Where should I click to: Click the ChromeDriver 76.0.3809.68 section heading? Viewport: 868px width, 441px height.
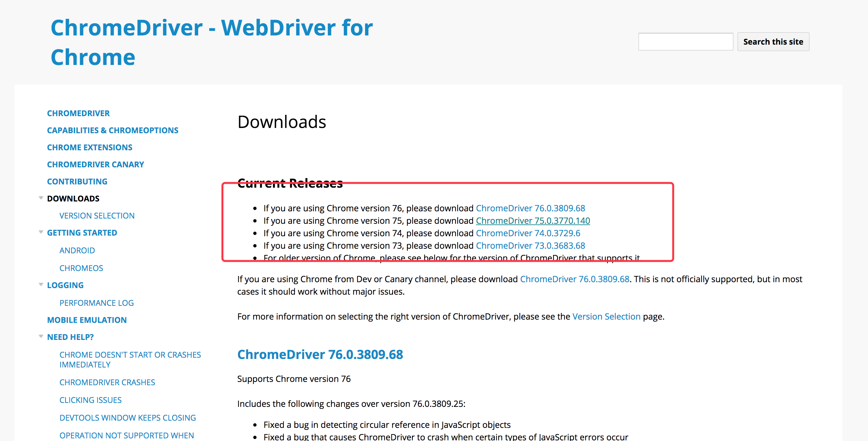coord(320,354)
